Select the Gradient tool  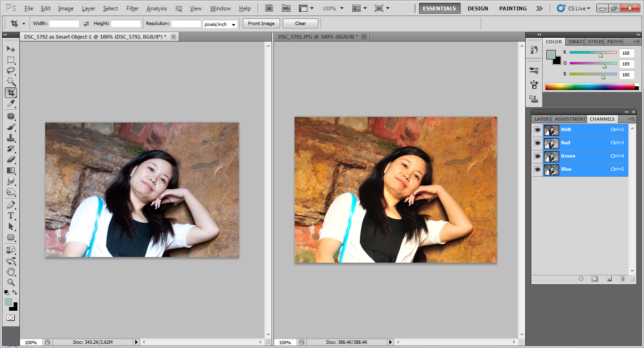(11, 170)
